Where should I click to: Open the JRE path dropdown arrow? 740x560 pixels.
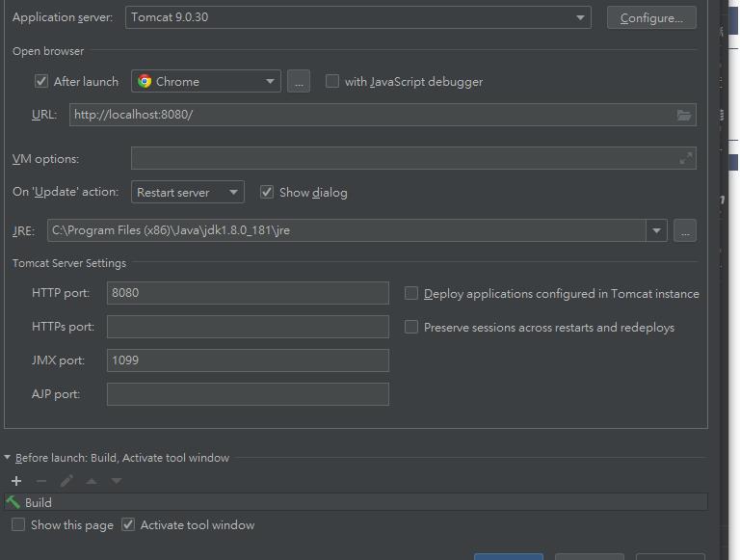656,230
